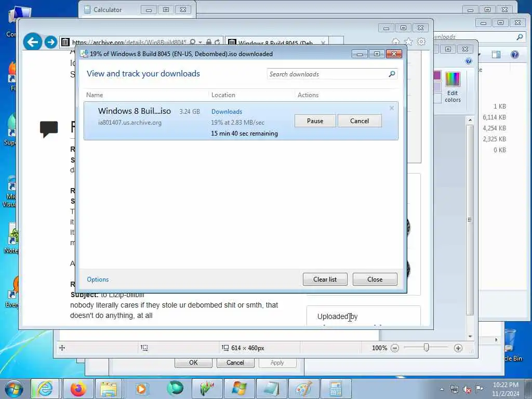Go forward in Internet Explorer
The width and height of the screenshot is (532, 399).
pyautogui.click(x=50, y=42)
